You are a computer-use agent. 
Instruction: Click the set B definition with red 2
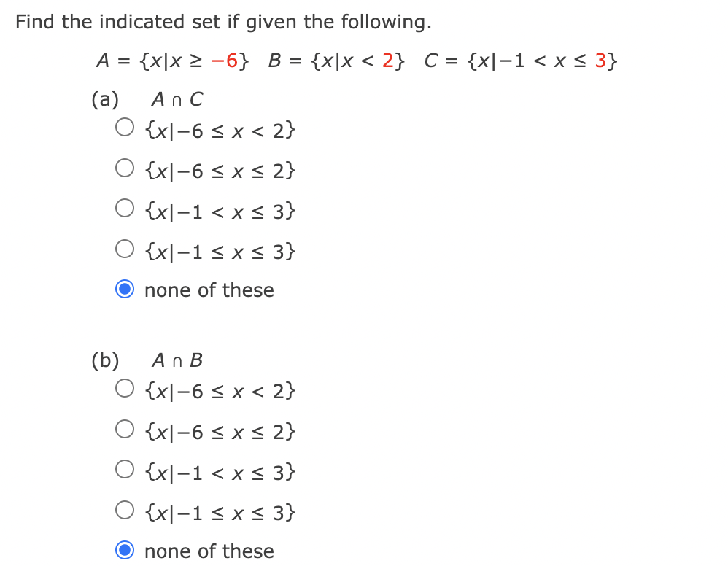[x=336, y=61]
